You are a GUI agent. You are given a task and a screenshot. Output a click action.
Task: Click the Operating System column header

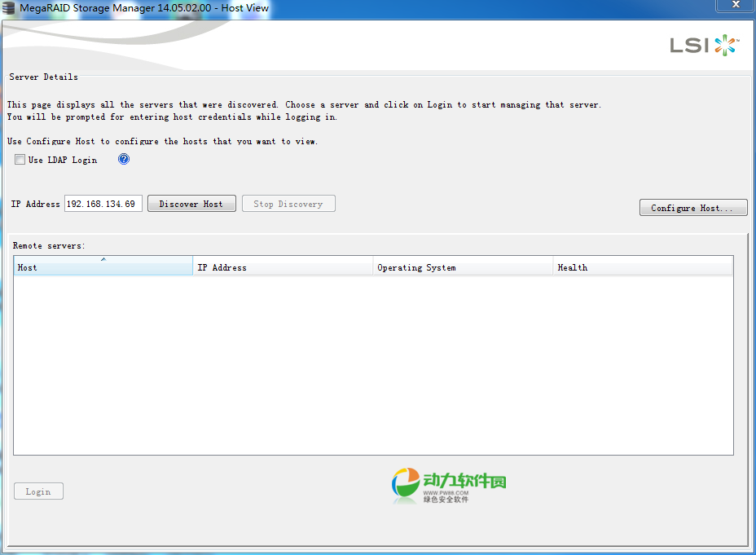click(x=463, y=266)
